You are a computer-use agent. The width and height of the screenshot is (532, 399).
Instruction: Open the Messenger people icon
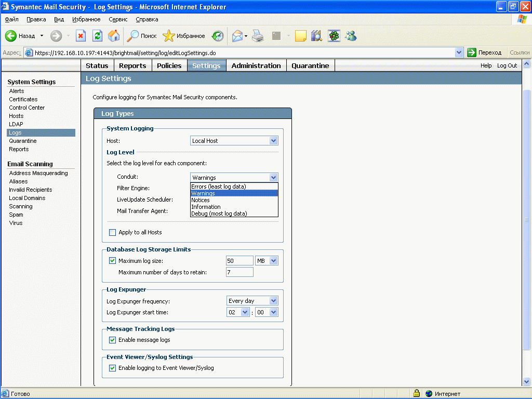click(x=351, y=36)
